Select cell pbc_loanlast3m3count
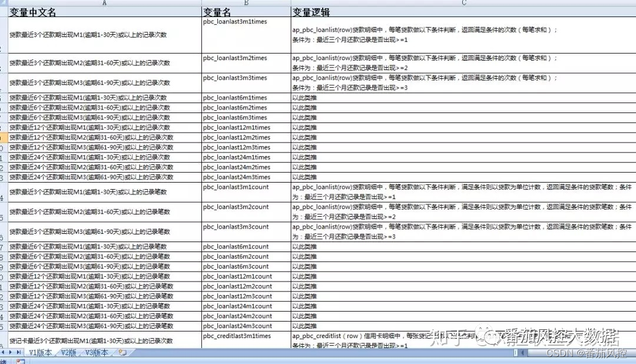Viewport: 636px width, 364px height. tap(246, 231)
